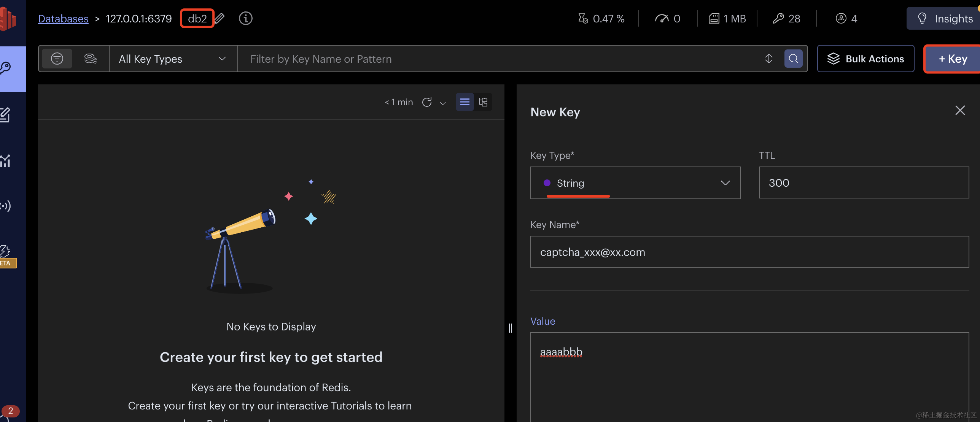Click the + Key button

(952, 59)
